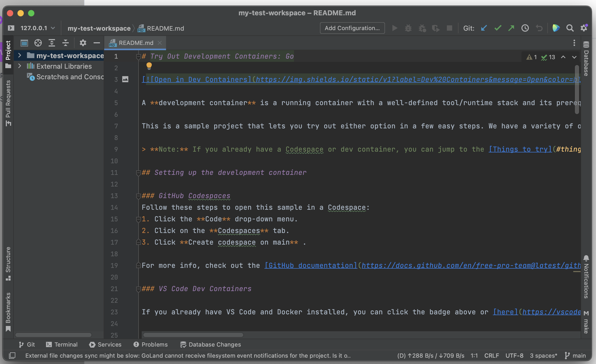Click the editor horizontal scrollbar
The height and width of the screenshot is (364, 596).
click(192, 335)
